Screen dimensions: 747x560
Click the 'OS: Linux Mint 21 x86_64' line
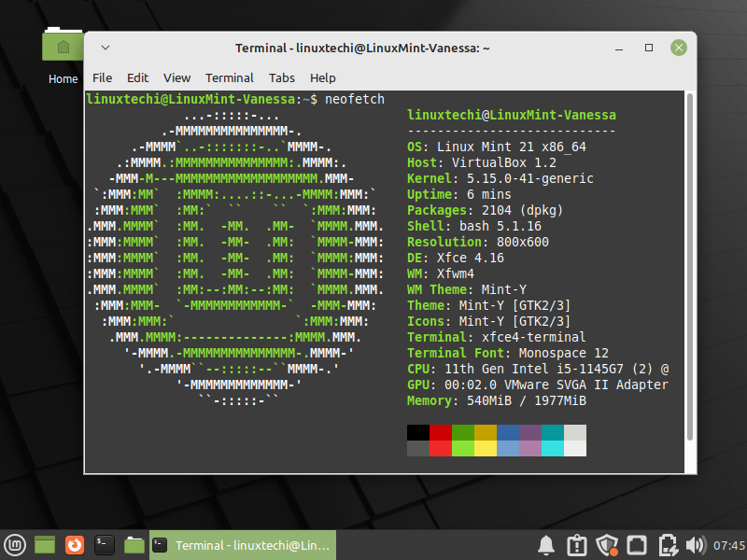point(497,147)
